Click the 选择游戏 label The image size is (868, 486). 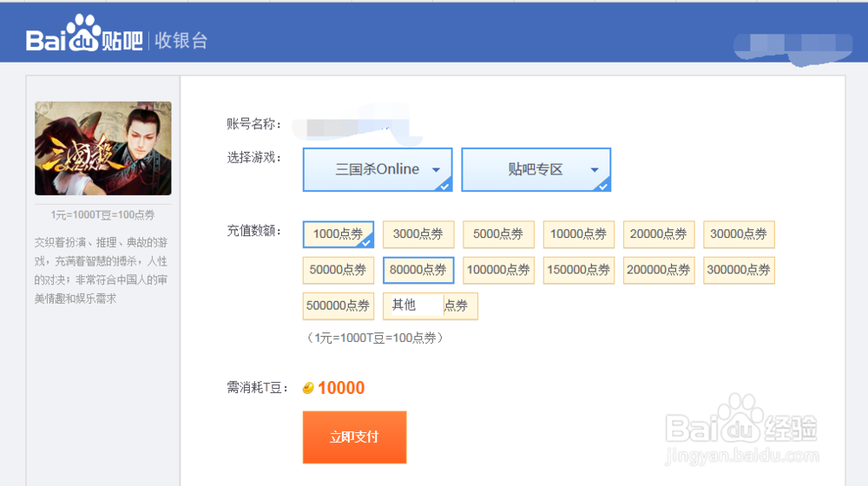click(254, 158)
